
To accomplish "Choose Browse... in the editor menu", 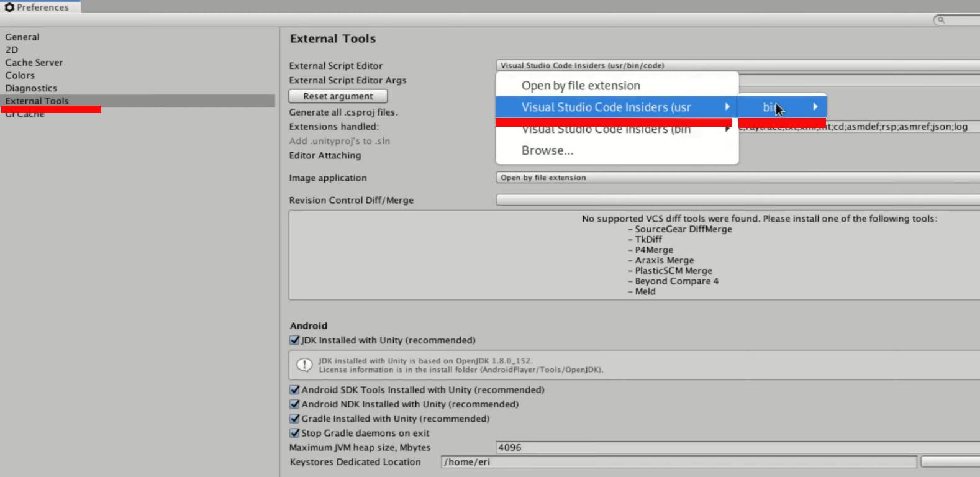I will (x=617, y=150).
